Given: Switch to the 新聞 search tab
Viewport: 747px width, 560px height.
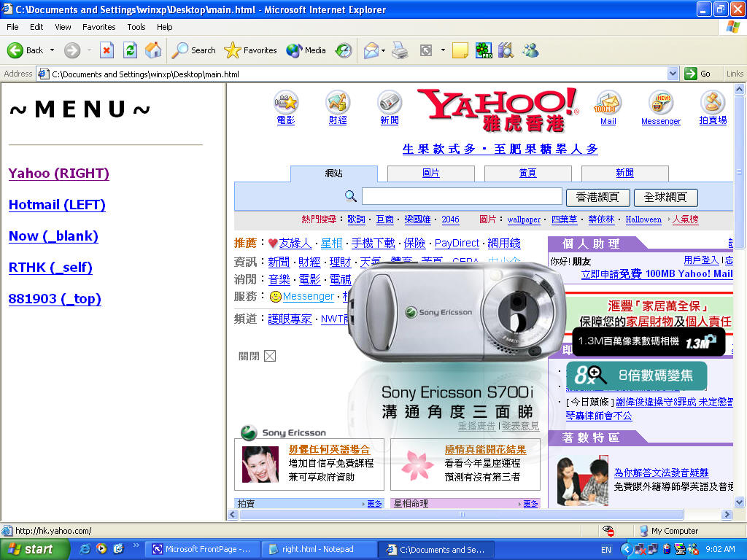Looking at the screenshot, I should pyautogui.click(x=624, y=174).
